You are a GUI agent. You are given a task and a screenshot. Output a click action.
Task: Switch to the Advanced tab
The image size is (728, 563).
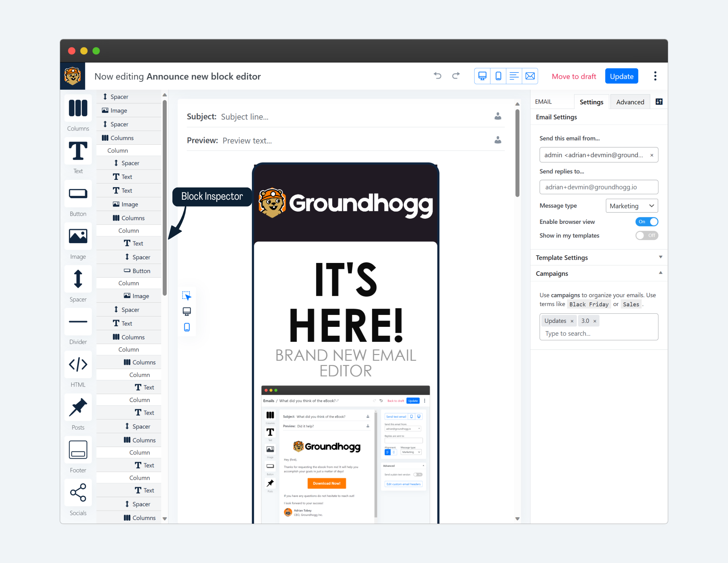pos(630,102)
